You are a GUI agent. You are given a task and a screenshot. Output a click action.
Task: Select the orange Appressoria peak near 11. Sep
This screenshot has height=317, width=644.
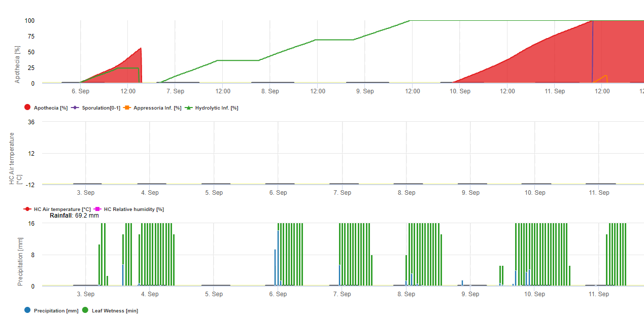[606, 76]
